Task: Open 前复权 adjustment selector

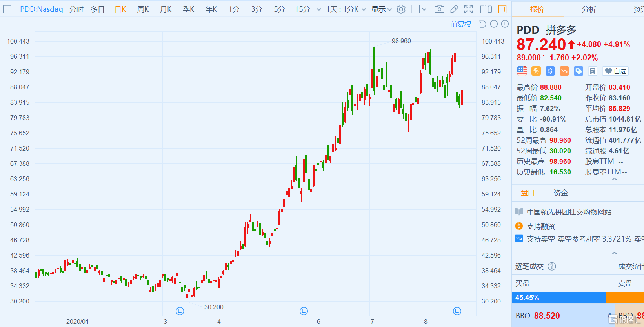Action: point(461,24)
